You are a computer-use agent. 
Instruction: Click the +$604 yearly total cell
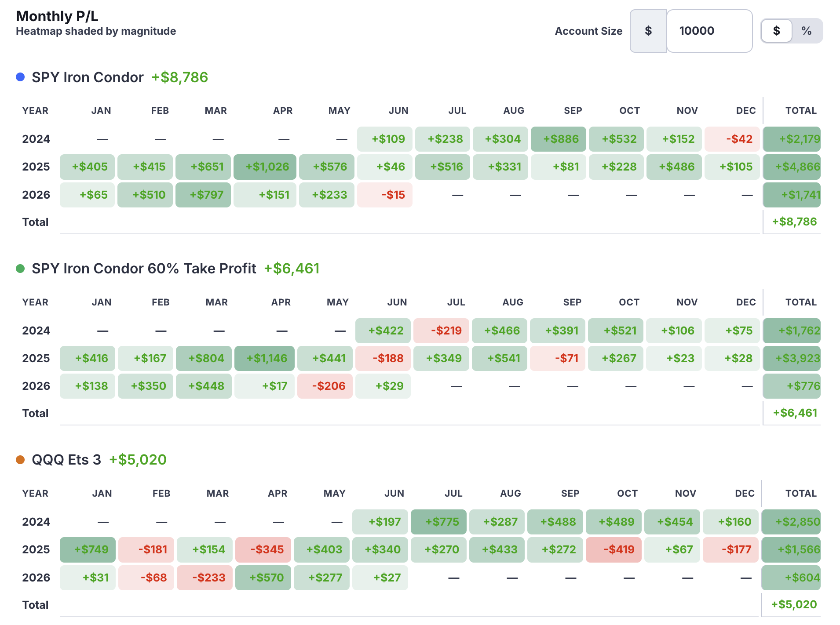point(791,578)
